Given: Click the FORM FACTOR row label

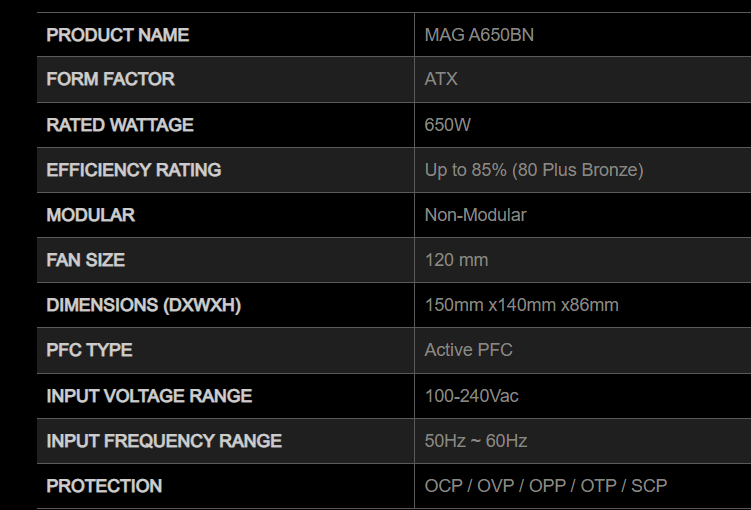Looking at the screenshot, I should point(111,79).
